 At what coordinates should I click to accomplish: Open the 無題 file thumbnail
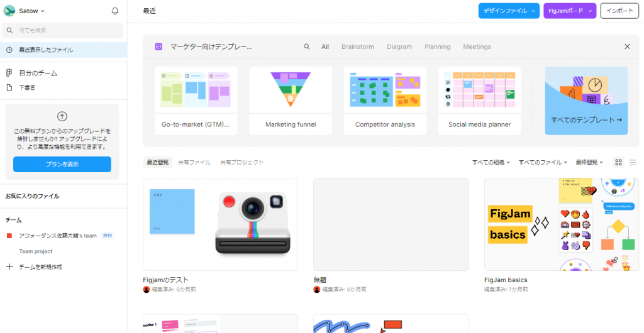click(x=391, y=224)
